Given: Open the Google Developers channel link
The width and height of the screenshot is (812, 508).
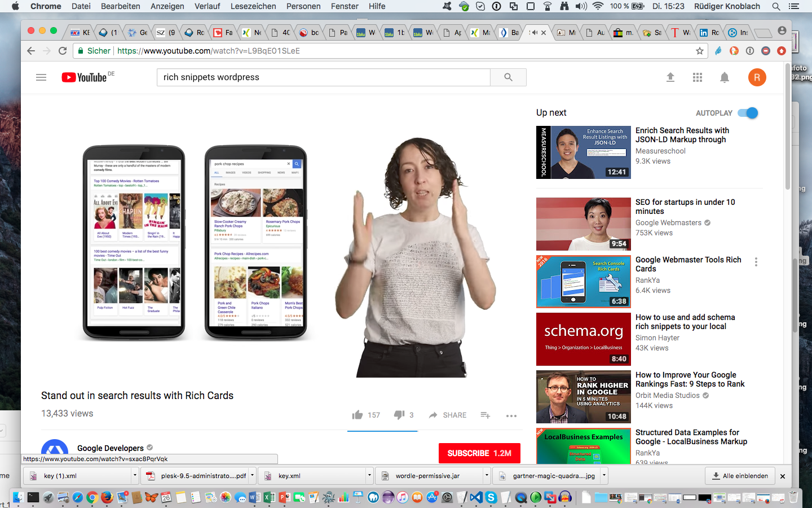Looking at the screenshot, I should tap(111, 448).
